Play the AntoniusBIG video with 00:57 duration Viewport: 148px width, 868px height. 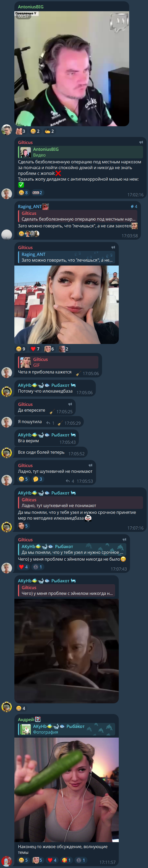point(72,69)
